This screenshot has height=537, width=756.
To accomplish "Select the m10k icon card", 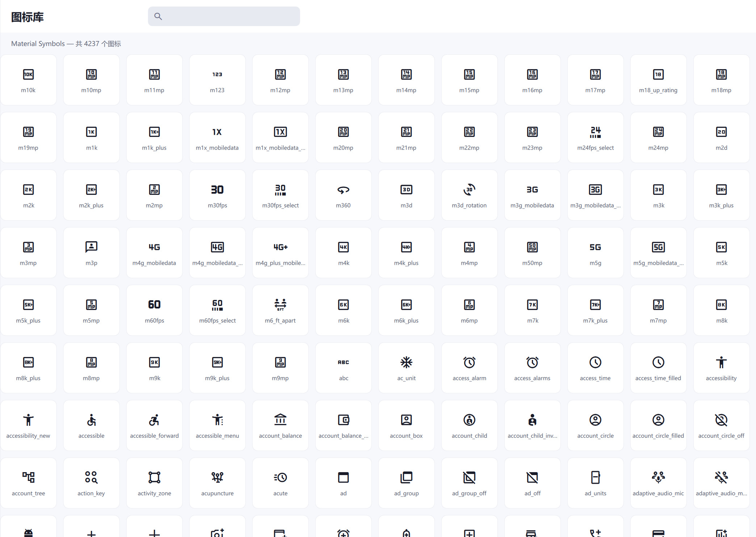I will (28, 80).
